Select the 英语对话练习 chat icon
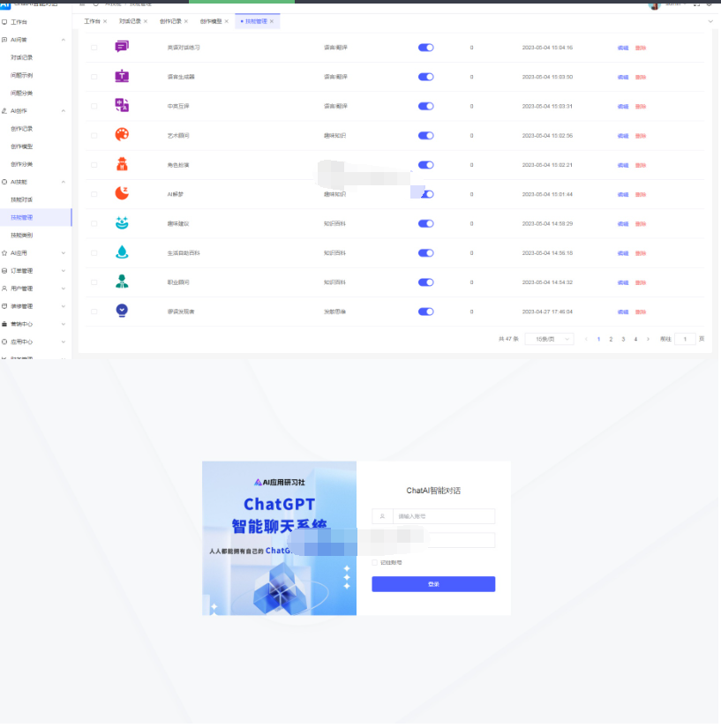 [121, 46]
